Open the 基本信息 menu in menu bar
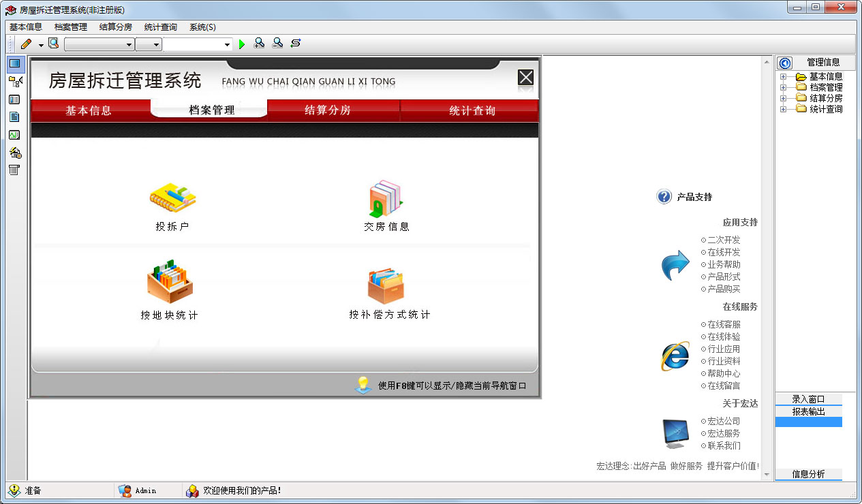The height and width of the screenshot is (504, 862). (26, 27)
